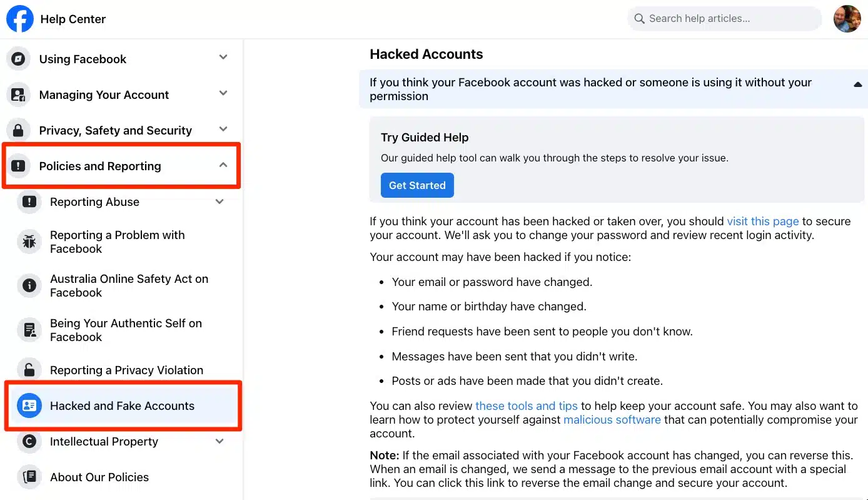Click the Facebook logo icon
Image resolution: width=868 pixels, height=500 pixels.
tap(19, 19)
